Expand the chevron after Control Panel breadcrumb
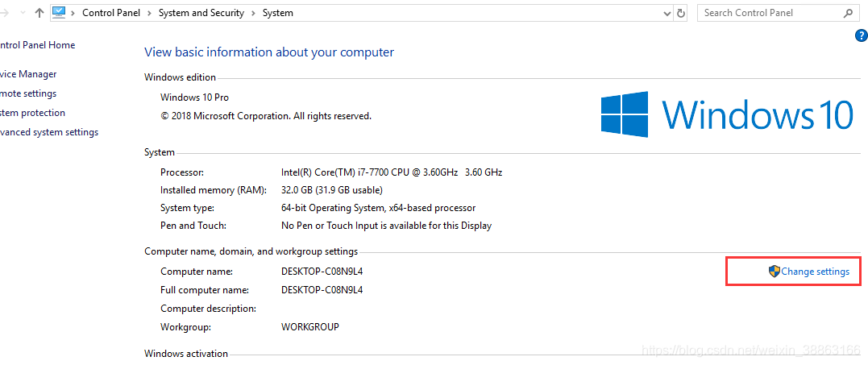The width and height of the screenshot is (868, 365). point(149,13)
